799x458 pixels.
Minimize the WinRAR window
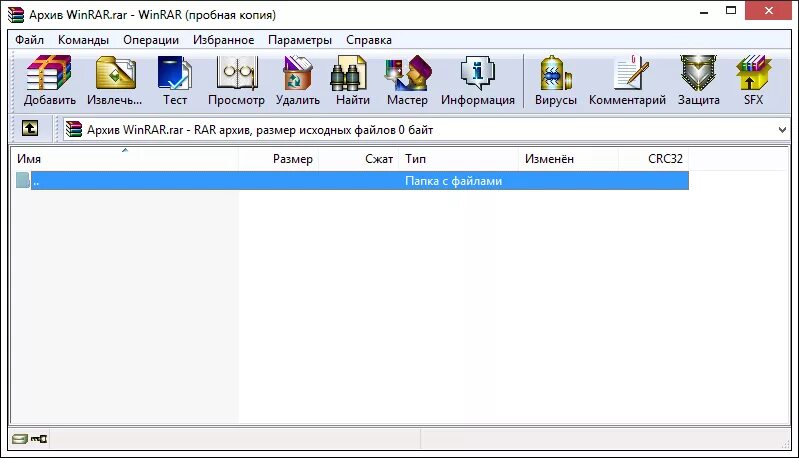point(704,11)
